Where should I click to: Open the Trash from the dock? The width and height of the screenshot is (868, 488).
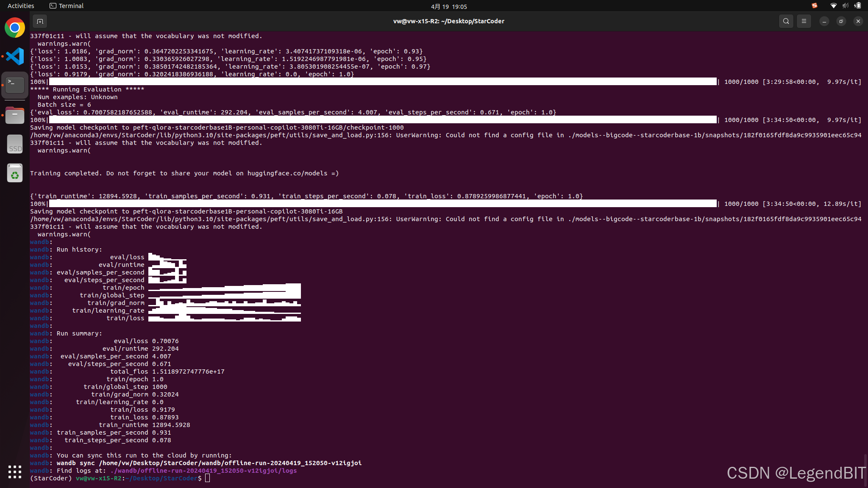click(x=15, y=173)
